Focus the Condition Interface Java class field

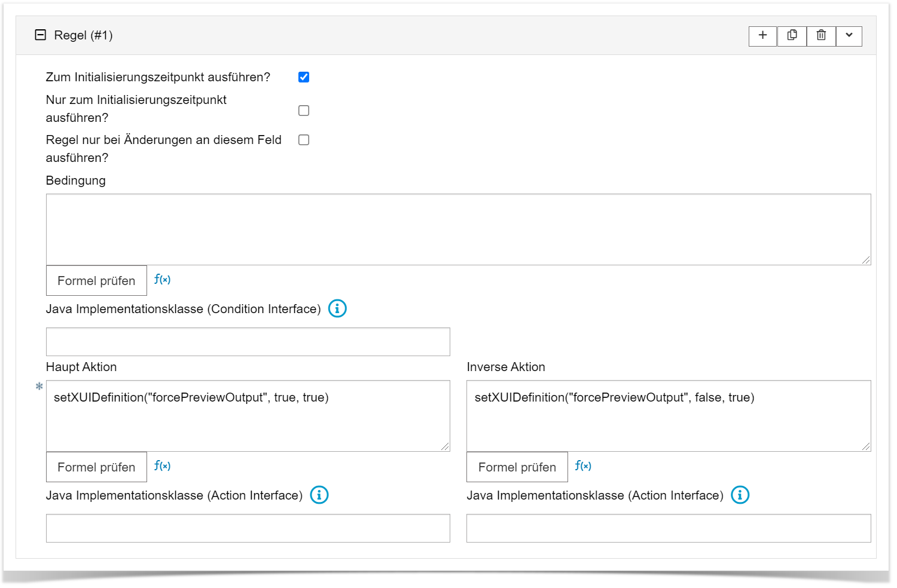[x=248, y=342]
